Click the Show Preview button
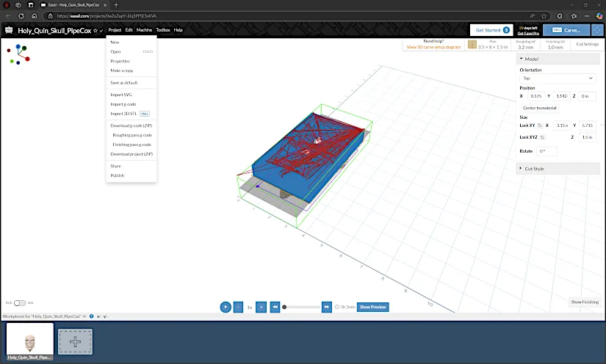This screenshot has width=606, height=364. tap(373, 307)
